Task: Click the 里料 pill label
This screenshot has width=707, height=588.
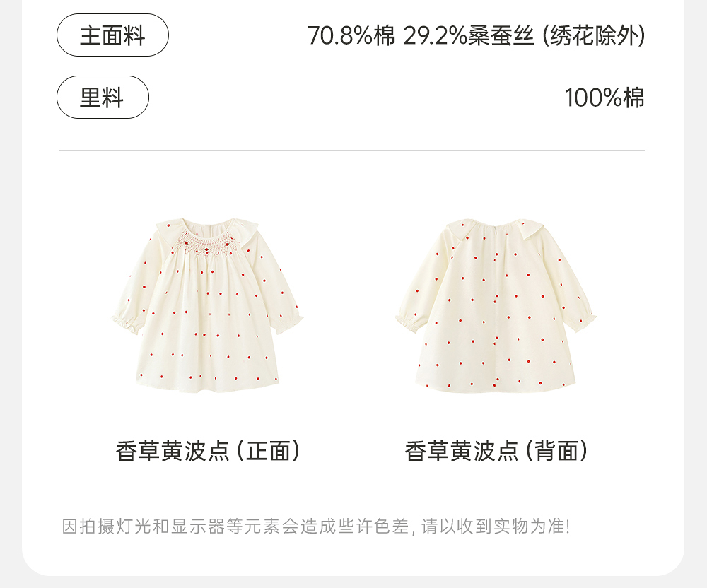Action: pos(103,98)
